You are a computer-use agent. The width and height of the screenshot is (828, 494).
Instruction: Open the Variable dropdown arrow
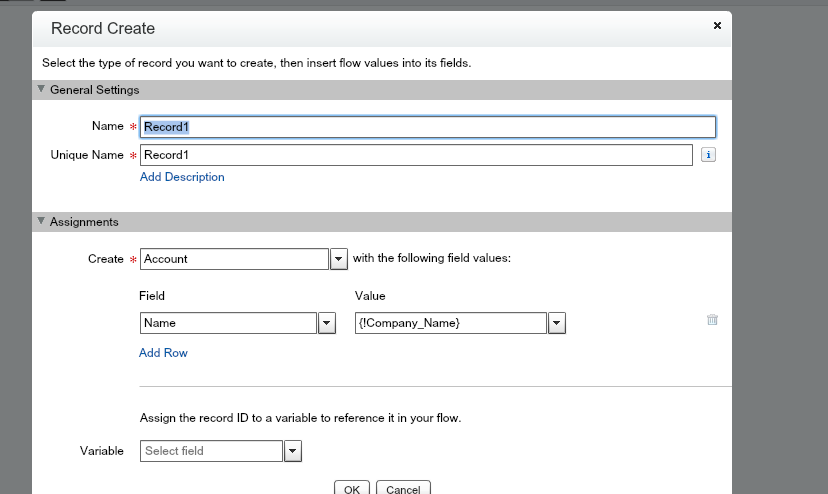(293, 451)
